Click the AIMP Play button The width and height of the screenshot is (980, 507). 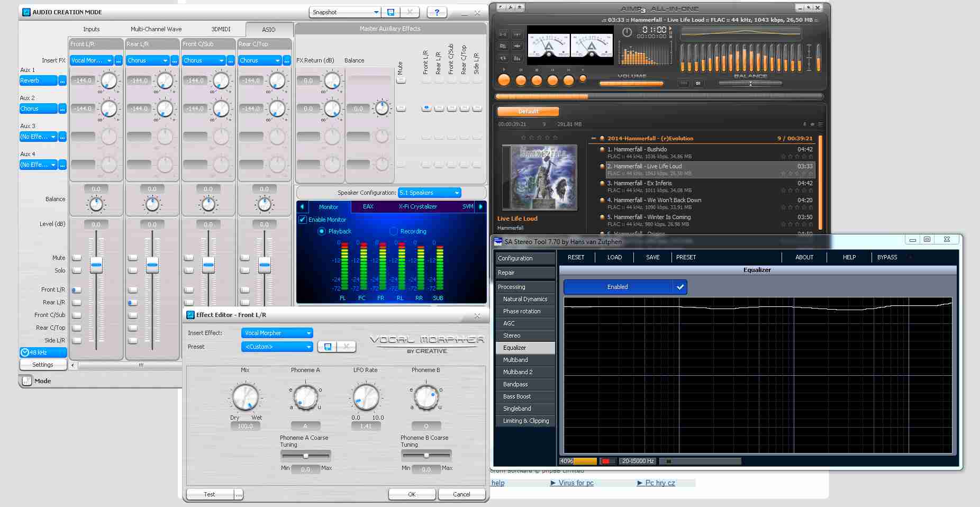[x=504, y=80]
